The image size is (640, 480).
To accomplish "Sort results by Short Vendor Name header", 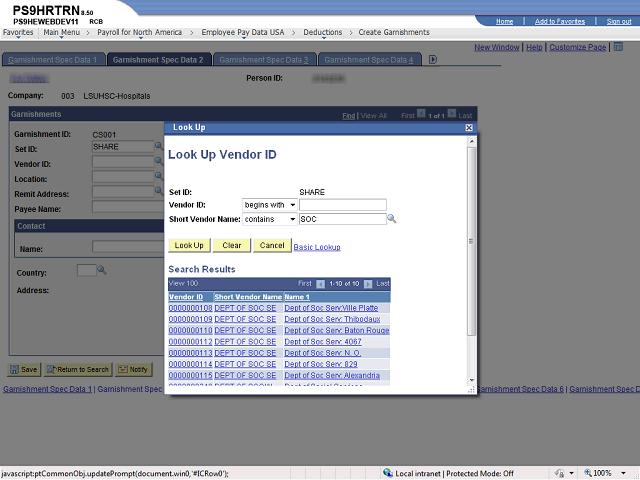I will 248,297.
